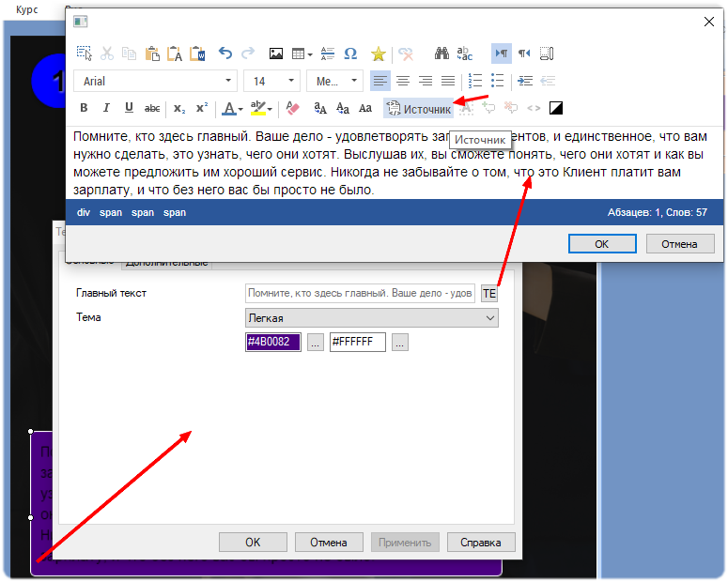Select the div element in path bar
This screenshot has height=582, width=728.
84,212
